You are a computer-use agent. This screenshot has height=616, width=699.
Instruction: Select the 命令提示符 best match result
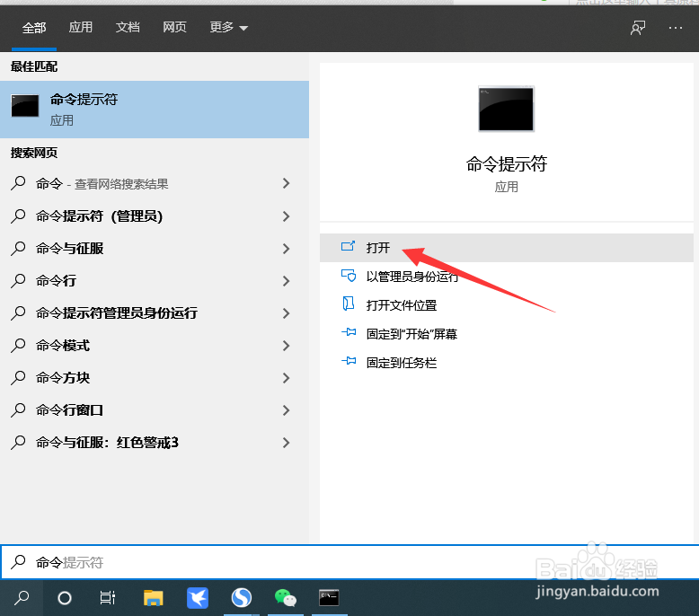pyautogui.click(x=155, y=110)
